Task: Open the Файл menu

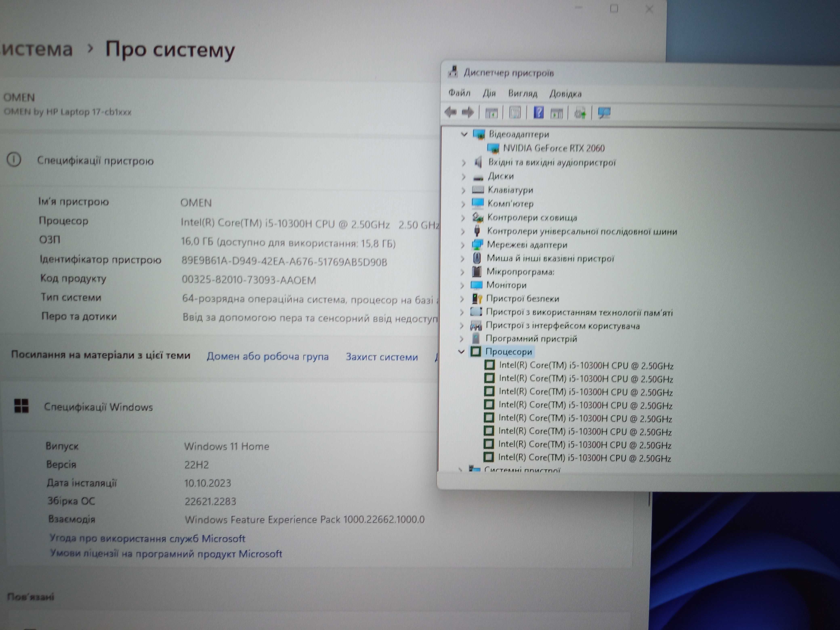Action: [459, 93]
